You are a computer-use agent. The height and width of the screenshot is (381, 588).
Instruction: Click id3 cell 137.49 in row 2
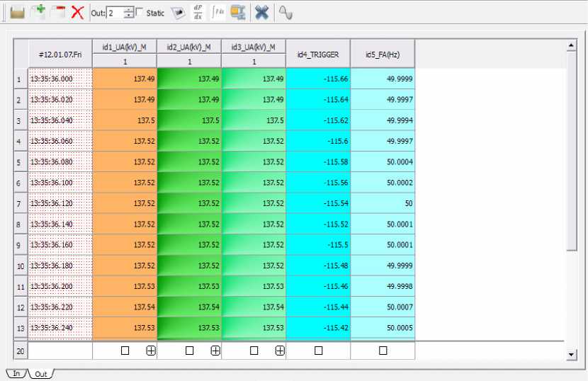tap(254, 100)
